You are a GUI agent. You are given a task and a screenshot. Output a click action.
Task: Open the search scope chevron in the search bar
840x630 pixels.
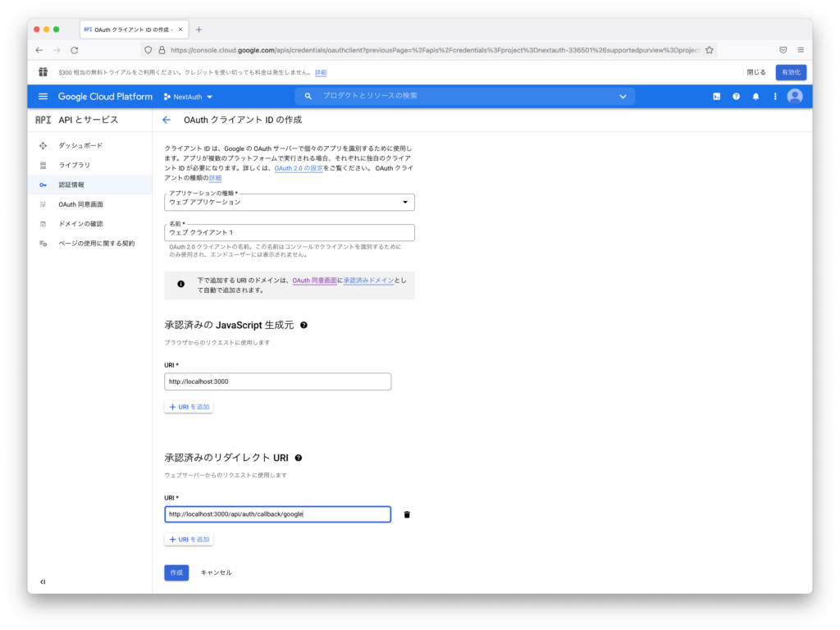pos(624,96)
